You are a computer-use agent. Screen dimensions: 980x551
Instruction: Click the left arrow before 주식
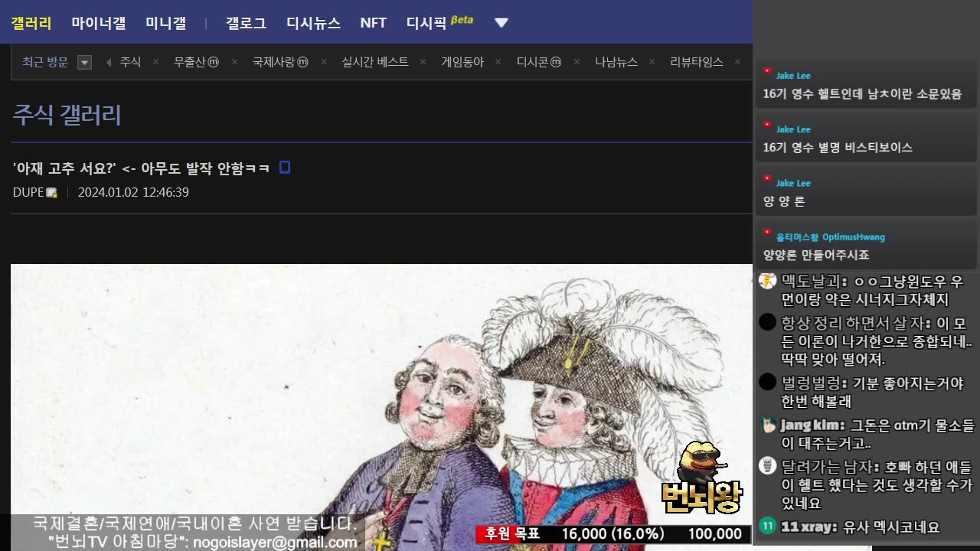tap(109, 63)
